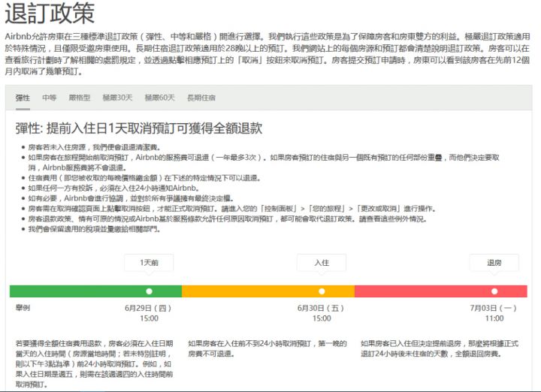Click the 6月30日（五）date text

click(322, 308)
